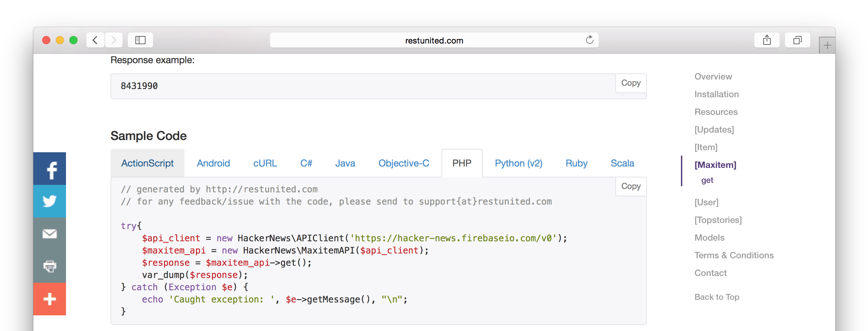
Task: Click the Sample Code heading
Action: pos(148,136)
